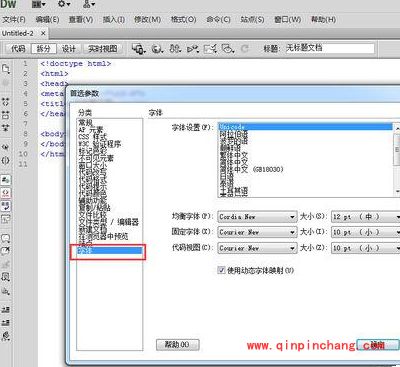Screen dimensions: 400x367
Task: Click the refresh design view icon
Action: tap(245, 49)
